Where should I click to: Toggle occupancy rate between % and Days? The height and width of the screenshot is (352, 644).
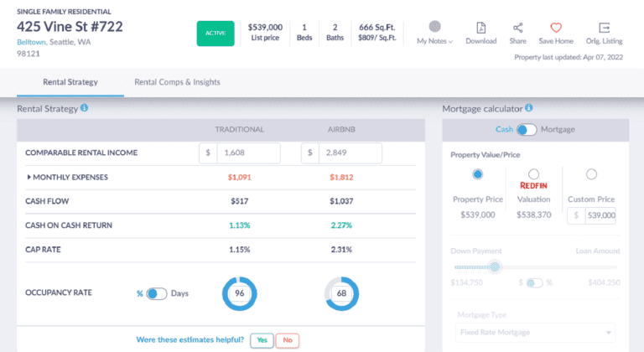156,293
